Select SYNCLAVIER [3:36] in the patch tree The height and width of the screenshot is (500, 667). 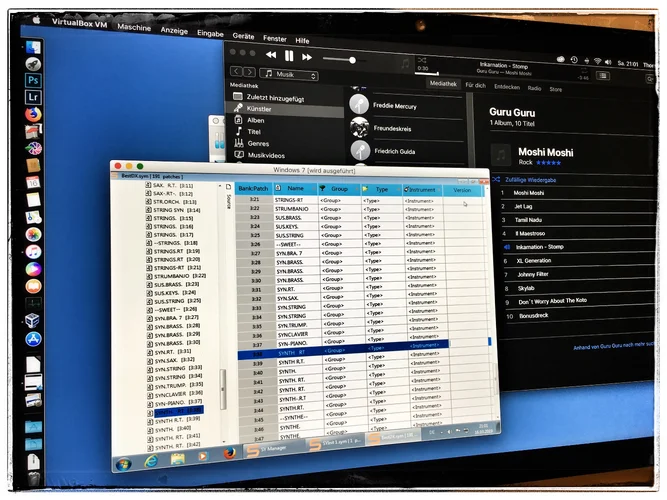click(x=178, y=394)
